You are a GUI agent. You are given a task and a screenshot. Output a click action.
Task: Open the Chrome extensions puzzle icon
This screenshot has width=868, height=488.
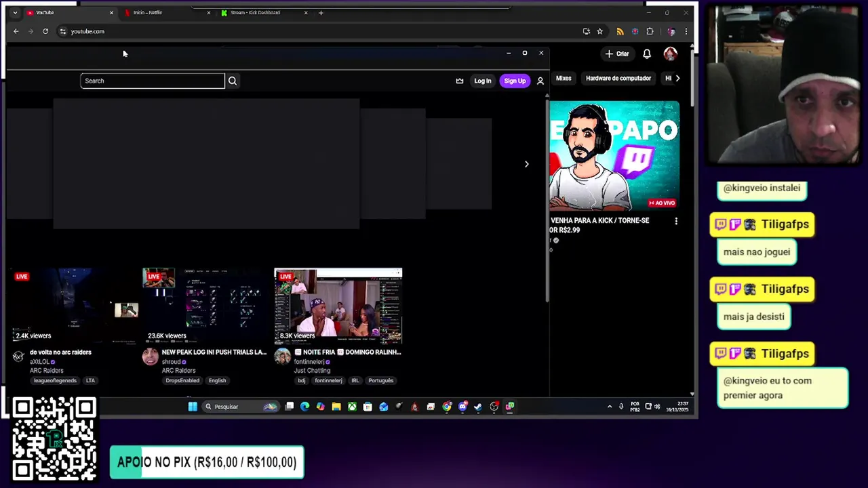[650, 31]
